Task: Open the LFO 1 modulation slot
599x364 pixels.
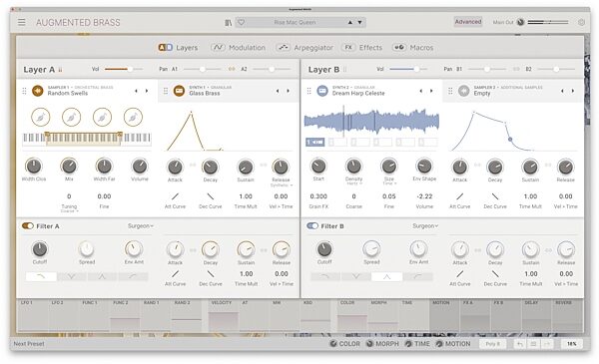Action: pos(33,315)
